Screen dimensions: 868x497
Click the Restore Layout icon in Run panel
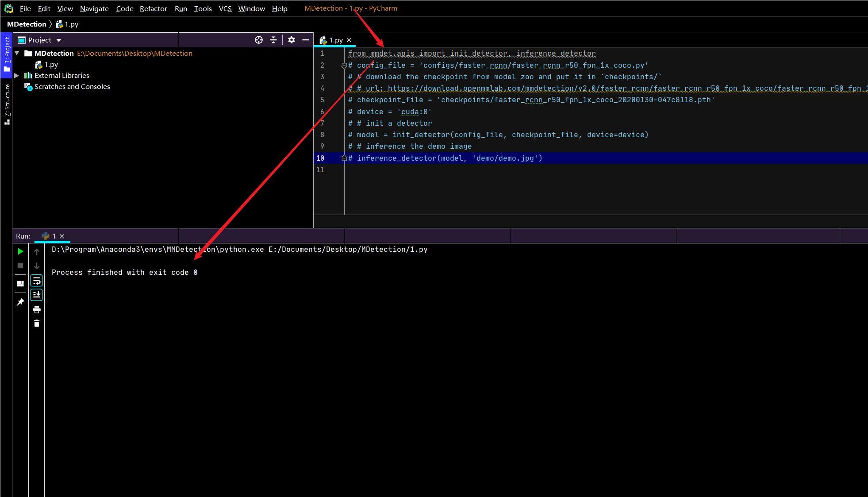(x=20, y=284)
